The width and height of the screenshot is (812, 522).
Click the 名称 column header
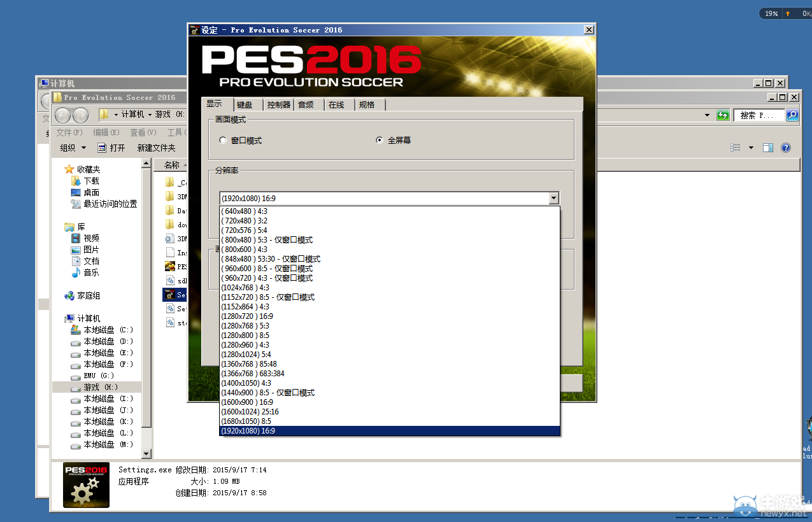click(171, 165)
